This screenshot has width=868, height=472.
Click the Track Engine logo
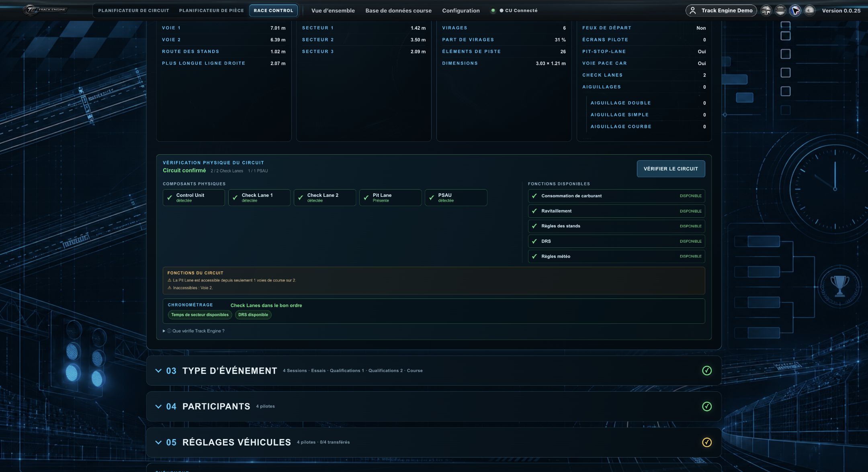click(45, 10)
